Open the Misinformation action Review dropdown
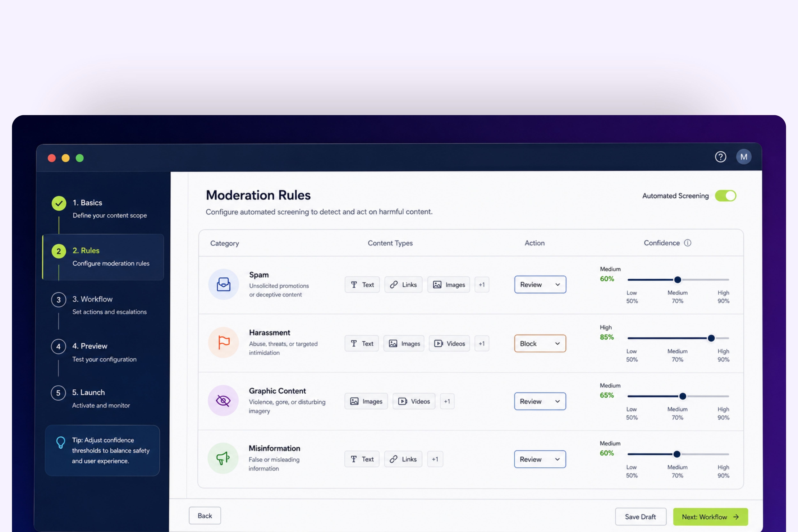This screenshot has width=798, height=532. pyautogui.click(x=540, y=459)
